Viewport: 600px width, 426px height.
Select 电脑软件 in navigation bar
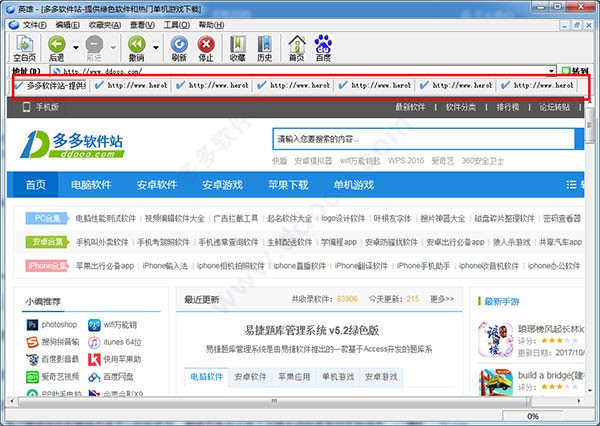click(x=91, y=185)
